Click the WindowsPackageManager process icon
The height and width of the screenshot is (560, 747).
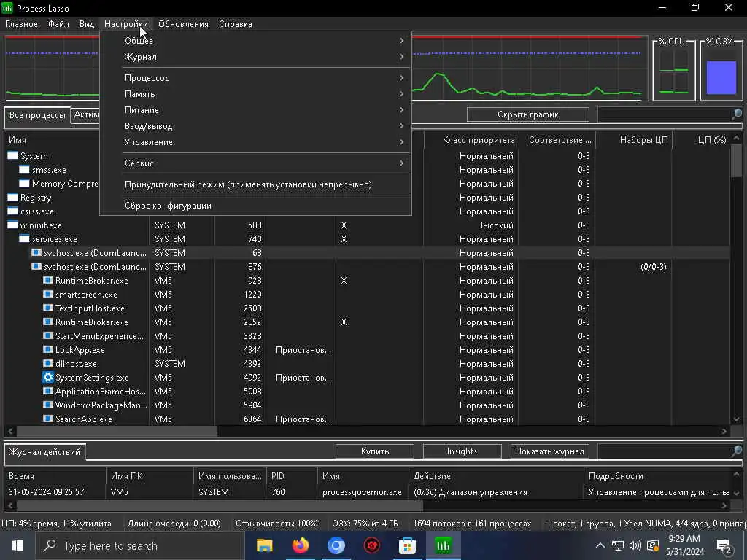[x=48, y=405]
